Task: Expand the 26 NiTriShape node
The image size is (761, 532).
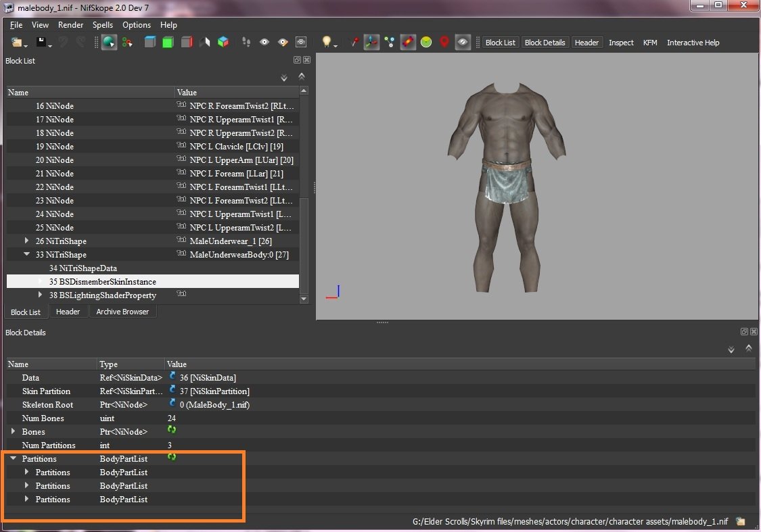Action: point(26,240)
